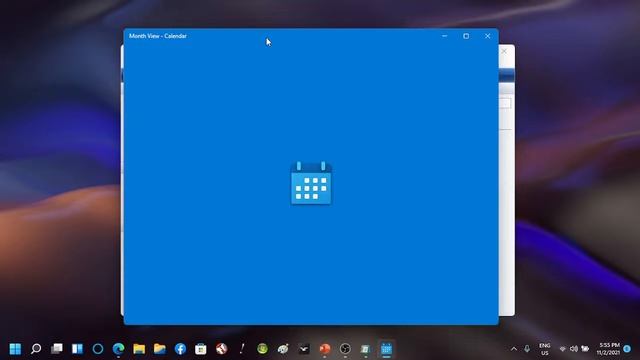Viewport: 640px width, 360px height.
Task: Open Task View on the taskbar
Action: pos(57,349)
